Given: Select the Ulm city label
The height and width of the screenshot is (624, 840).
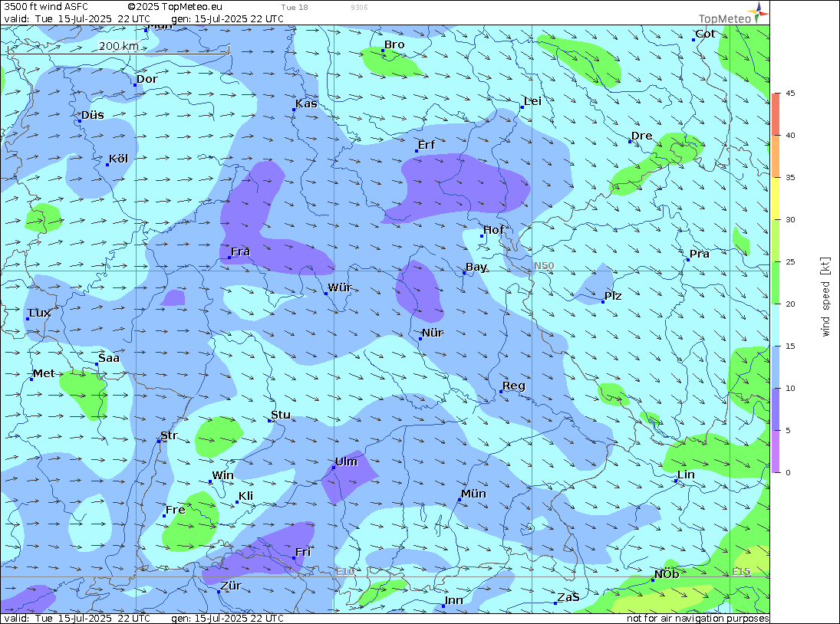Looking at the screenshot, I should click(346, 461).
